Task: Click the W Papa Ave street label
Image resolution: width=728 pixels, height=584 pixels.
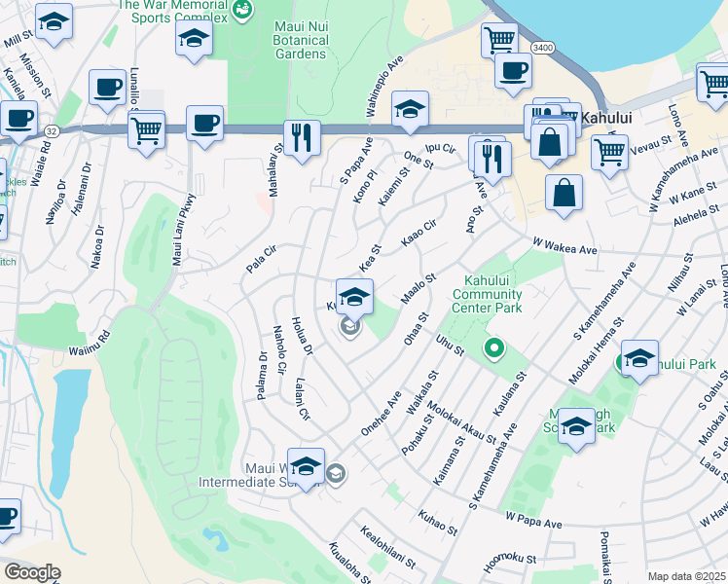Action: click(534, 521)
